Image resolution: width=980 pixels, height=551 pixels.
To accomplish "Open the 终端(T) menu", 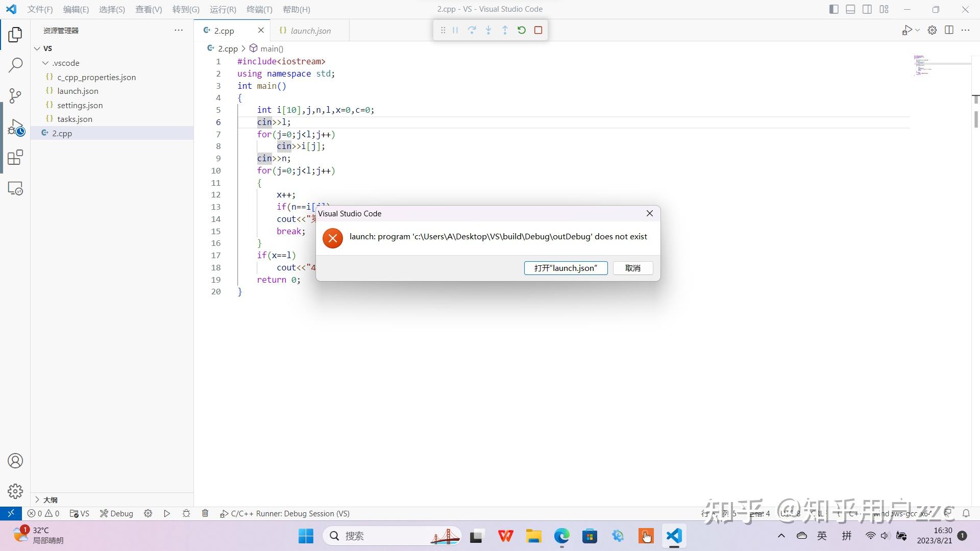I will (259, 9).
